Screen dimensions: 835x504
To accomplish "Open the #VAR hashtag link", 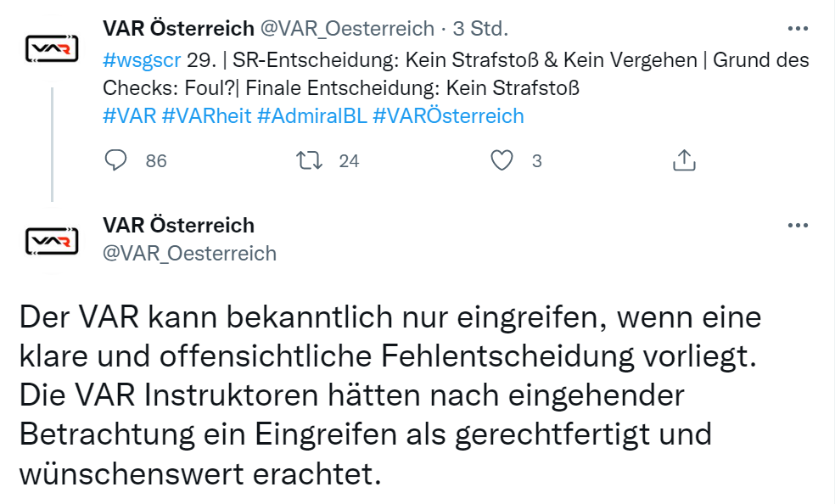I will pos(130,115).
